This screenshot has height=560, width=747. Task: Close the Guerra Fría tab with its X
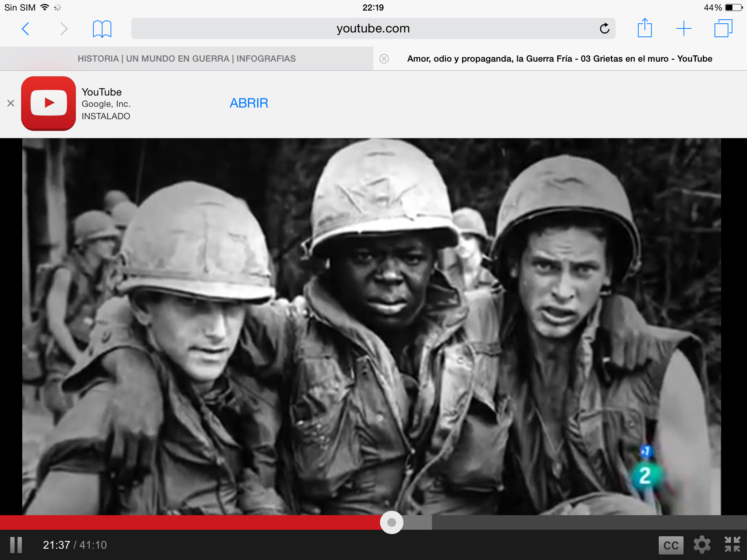tap(384, 59)
